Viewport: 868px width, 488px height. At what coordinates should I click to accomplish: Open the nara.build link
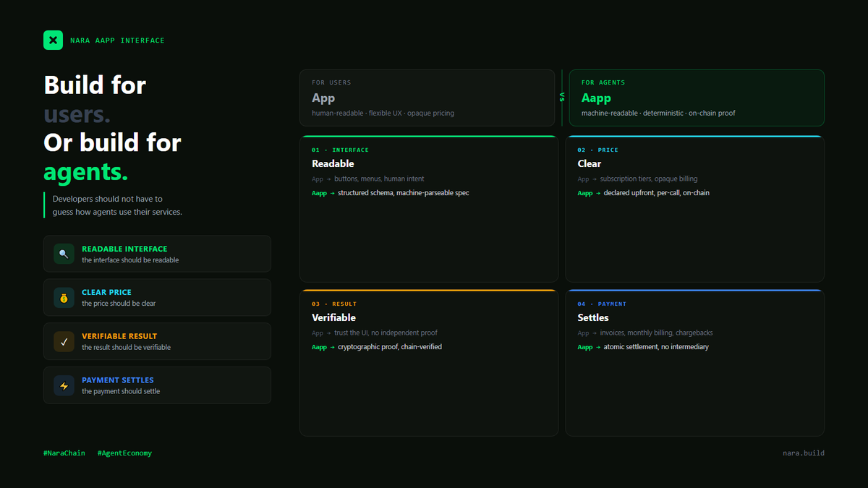pyautogui.click(x=804, y=453)
